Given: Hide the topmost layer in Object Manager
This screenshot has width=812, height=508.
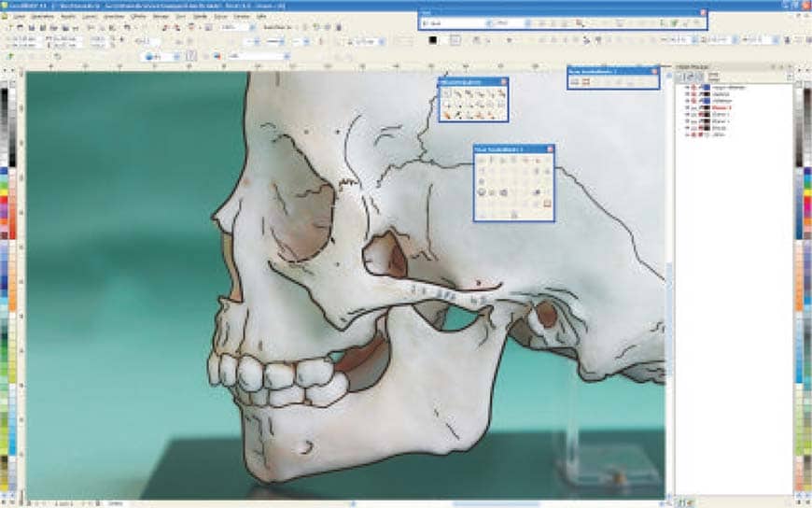Looking at the screenshot, I should tap(688, 87).
